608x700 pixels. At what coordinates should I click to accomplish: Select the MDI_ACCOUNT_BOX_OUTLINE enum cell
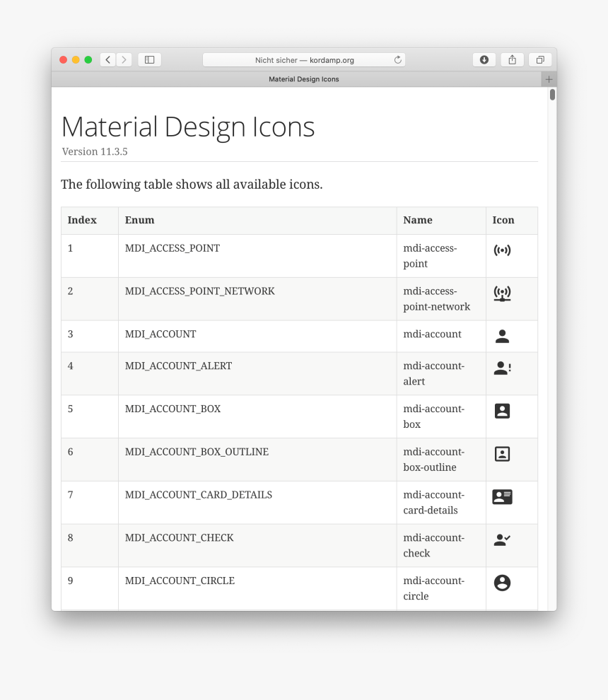tap(257, 460)
